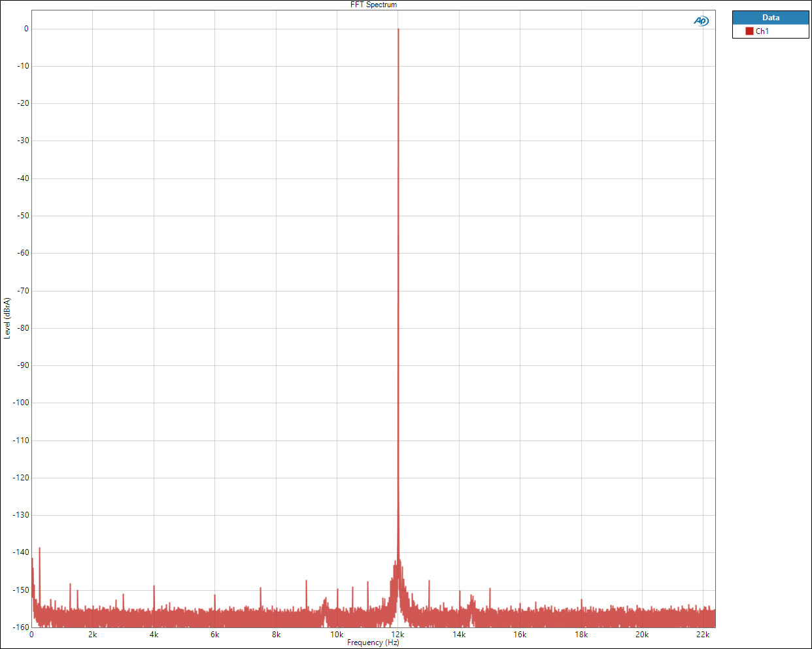
Task: Click the Level (dBrA) axis title
Action: click(x=7, y=318)
